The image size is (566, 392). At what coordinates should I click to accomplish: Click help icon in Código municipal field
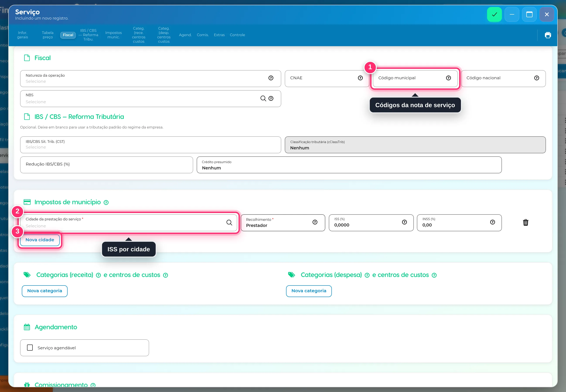coord(448,78)
